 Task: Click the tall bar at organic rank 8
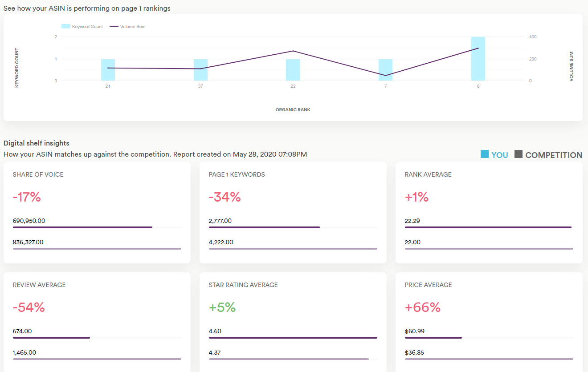478,59
